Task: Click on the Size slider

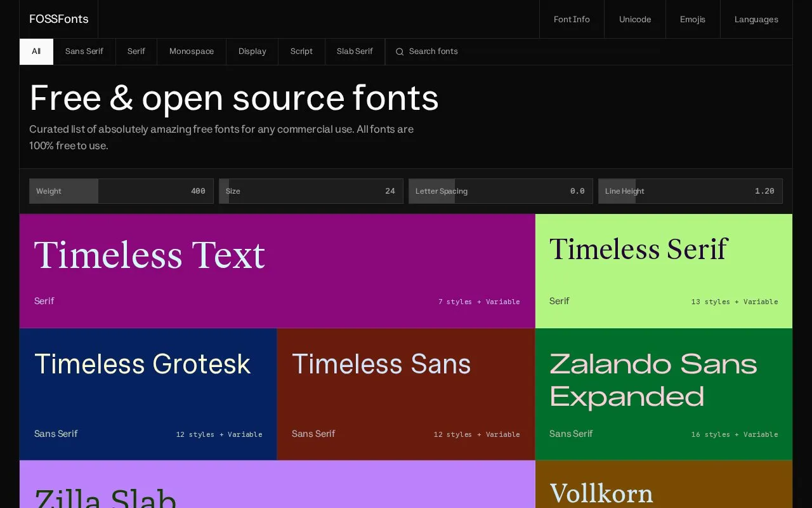Action: pos(311,191)
